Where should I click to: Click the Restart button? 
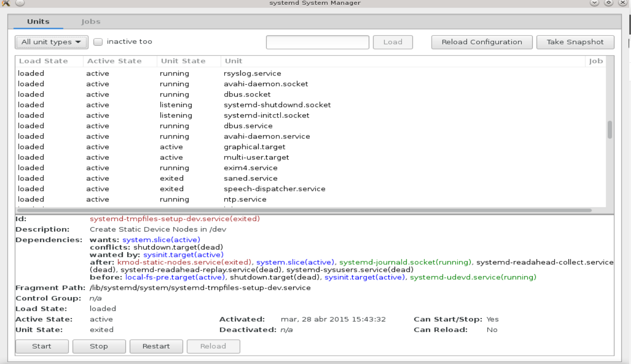tap(156, 346)
